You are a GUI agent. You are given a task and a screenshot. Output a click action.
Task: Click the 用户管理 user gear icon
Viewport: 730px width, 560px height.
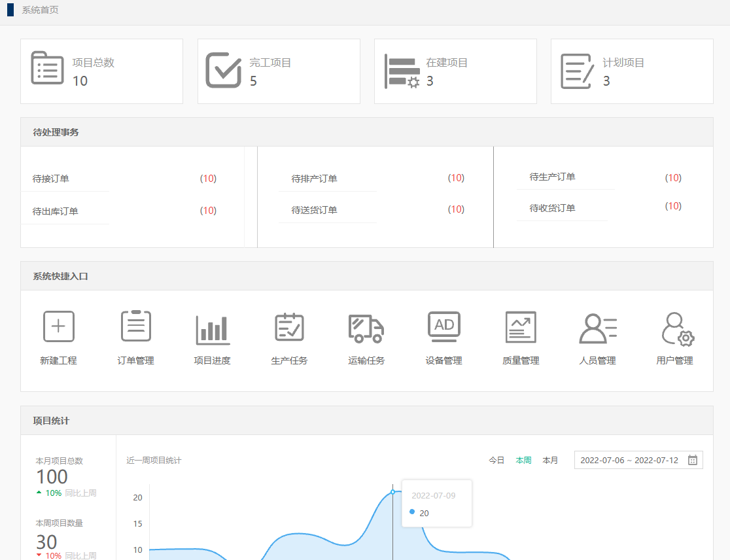click(676, 328)
